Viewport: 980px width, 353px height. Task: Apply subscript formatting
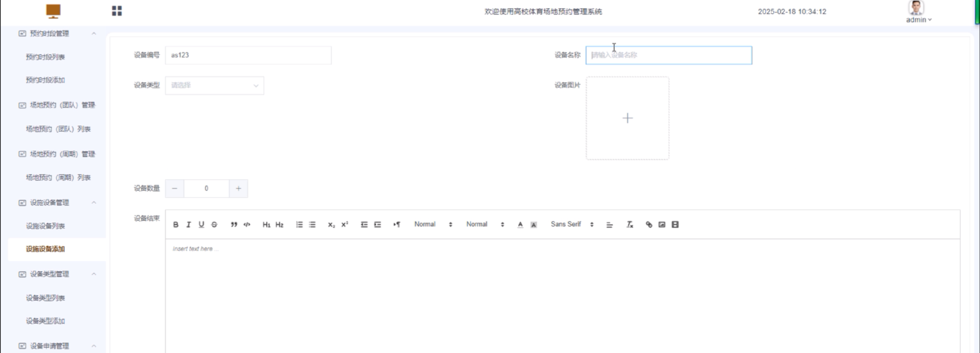331,224
